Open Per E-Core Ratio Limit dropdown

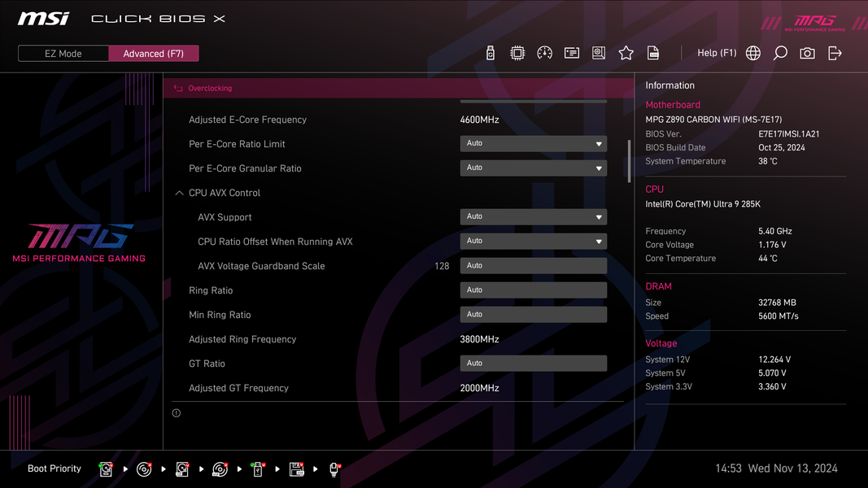tap(533, 144)
